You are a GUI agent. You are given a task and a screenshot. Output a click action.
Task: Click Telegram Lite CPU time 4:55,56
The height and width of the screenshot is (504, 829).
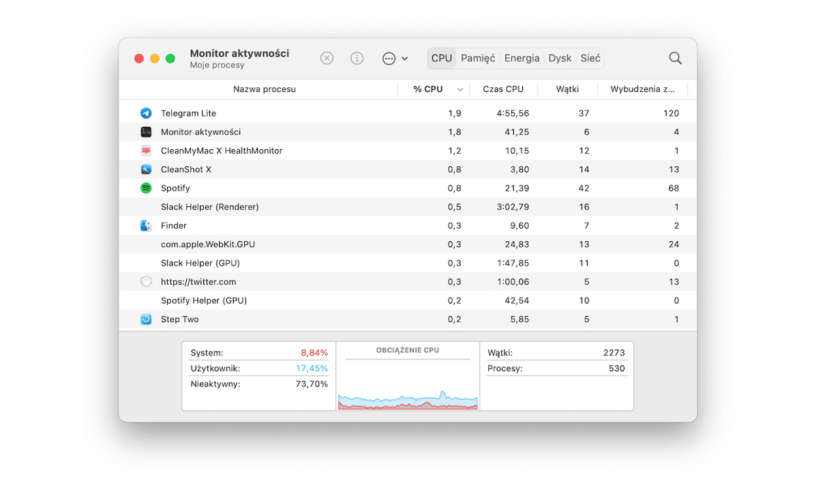click(513, 113)
